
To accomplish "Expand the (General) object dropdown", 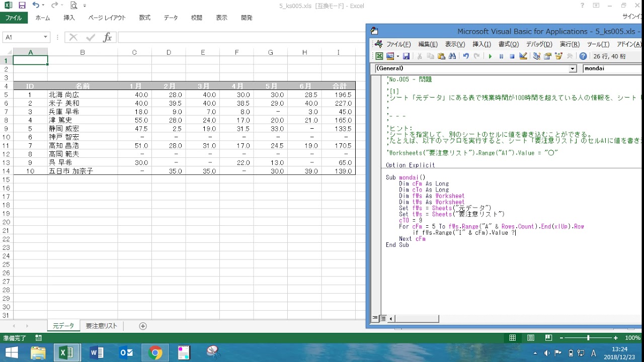I will click(573, 69).
